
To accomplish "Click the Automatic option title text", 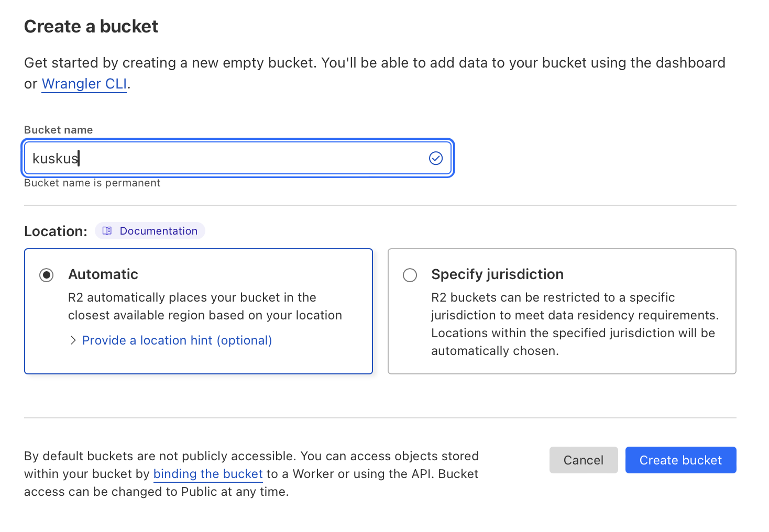I will [x=103, y=274].
